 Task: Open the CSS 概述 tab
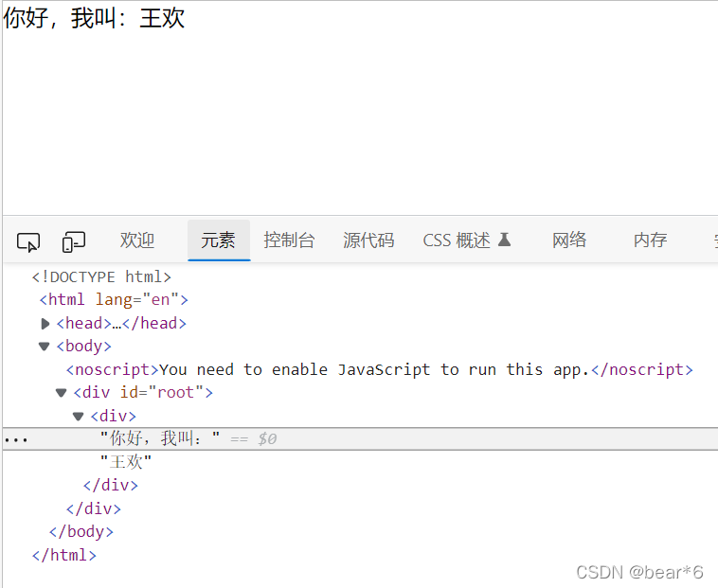tap(457, 241)
